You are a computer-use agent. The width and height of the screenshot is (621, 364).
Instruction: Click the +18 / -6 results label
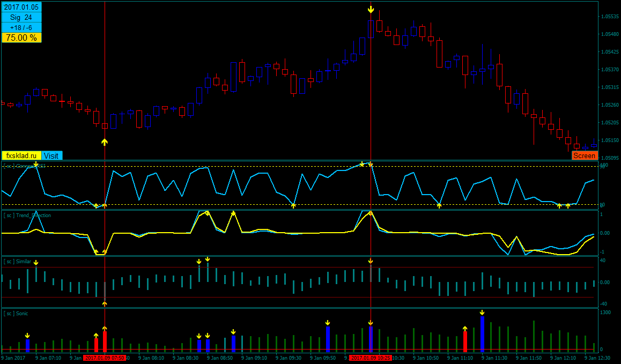21,28
